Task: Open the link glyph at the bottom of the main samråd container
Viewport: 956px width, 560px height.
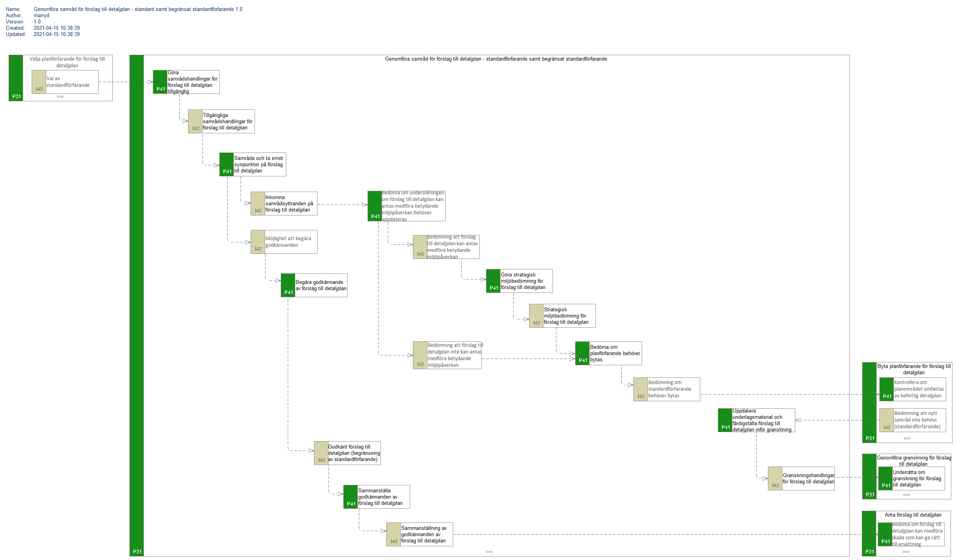Action: pos(489,552)
